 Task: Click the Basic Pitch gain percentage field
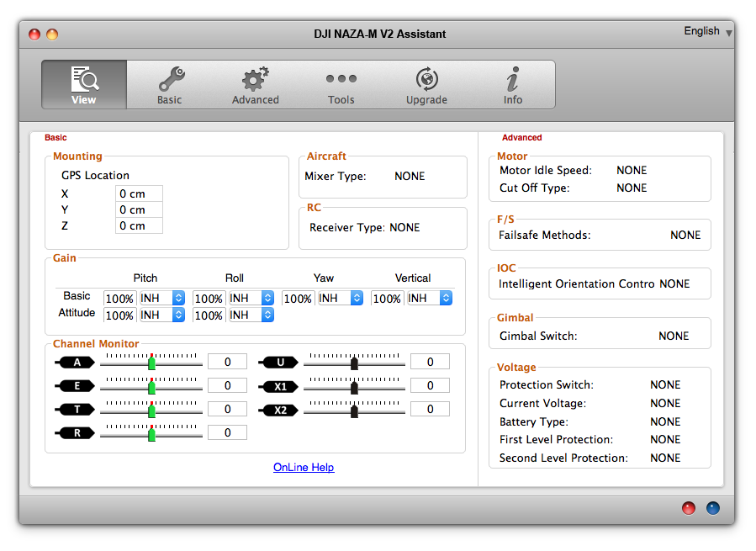coord(119,299)
